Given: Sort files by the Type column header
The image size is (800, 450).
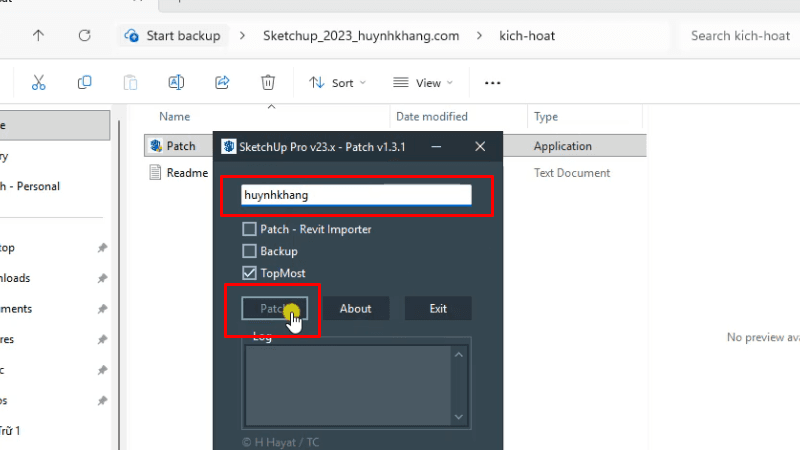Looking at the screenshot, I should [546, 117].
